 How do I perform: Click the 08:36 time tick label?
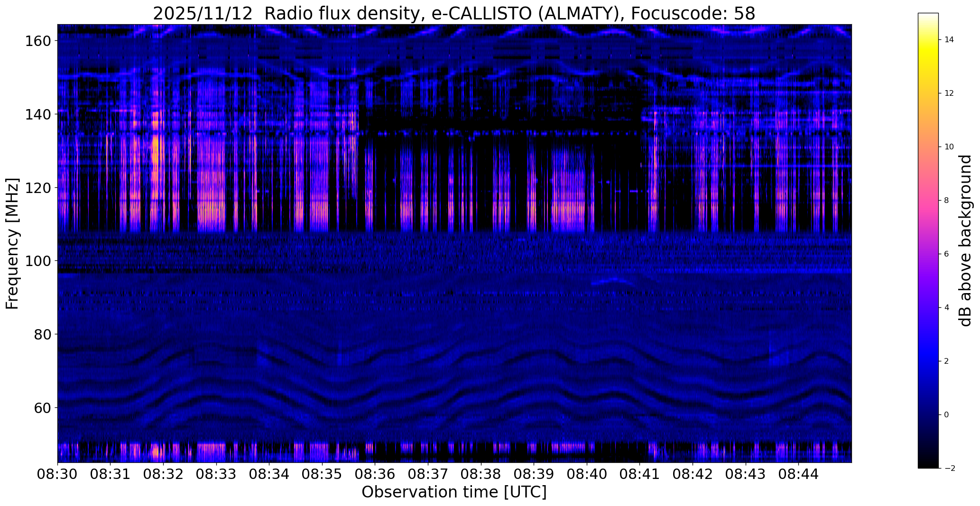(x=375, y=475)
